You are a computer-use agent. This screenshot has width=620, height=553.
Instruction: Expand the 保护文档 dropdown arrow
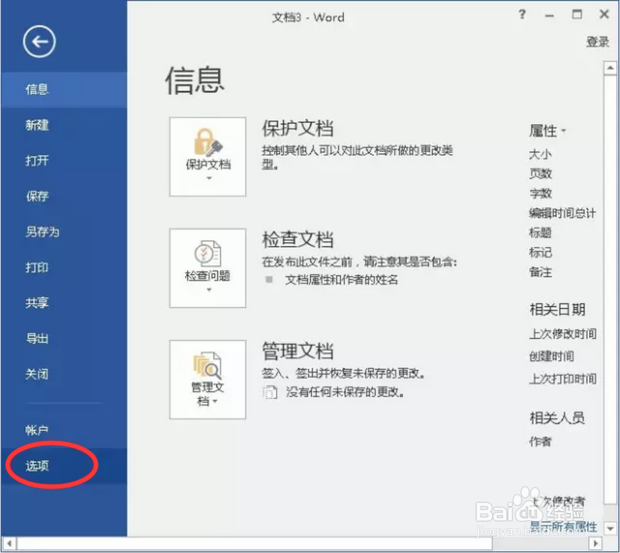209,178
